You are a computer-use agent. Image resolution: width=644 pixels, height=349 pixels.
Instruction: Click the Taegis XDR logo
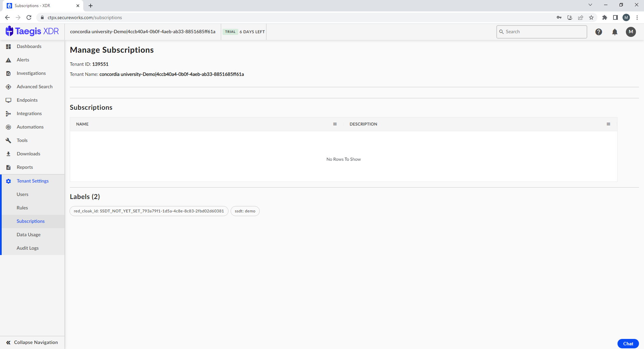coord(32,31)
